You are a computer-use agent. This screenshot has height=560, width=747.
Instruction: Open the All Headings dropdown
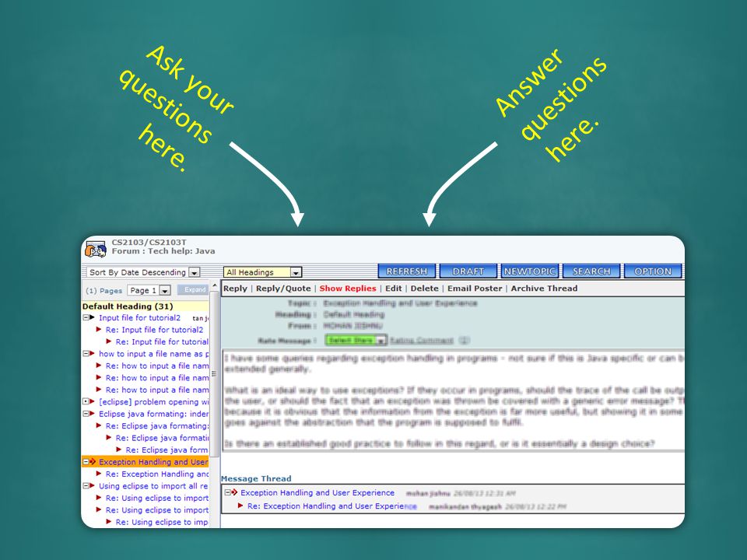[262, 272]
